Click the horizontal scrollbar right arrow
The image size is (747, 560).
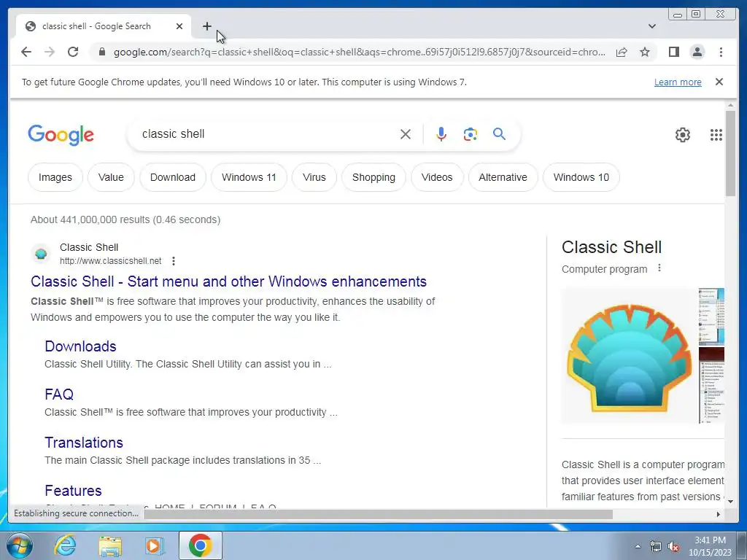click(x=719, y=514)
